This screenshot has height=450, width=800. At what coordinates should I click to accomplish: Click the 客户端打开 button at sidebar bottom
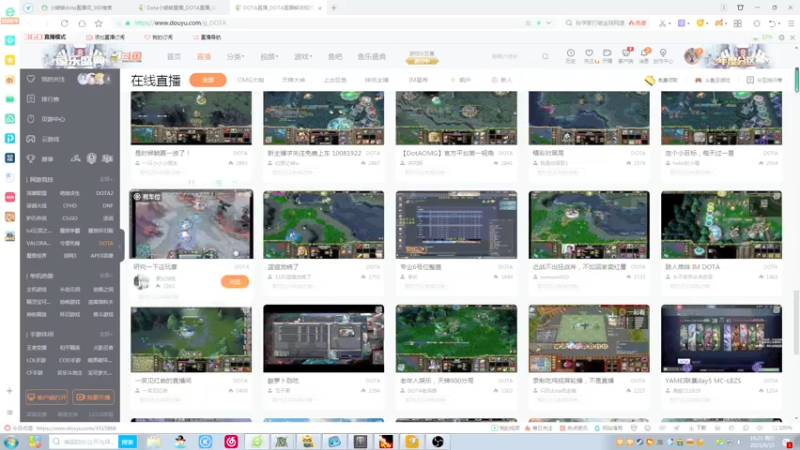(46, 397)
